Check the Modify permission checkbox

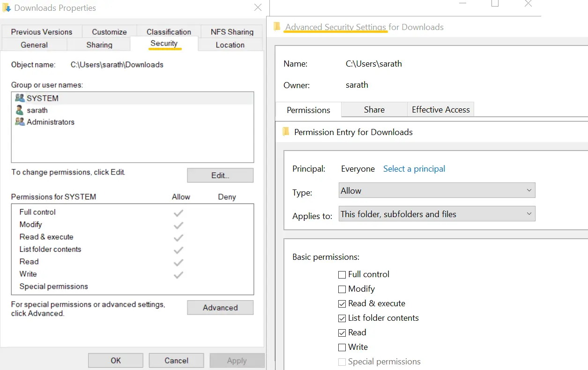click(342, 289)
